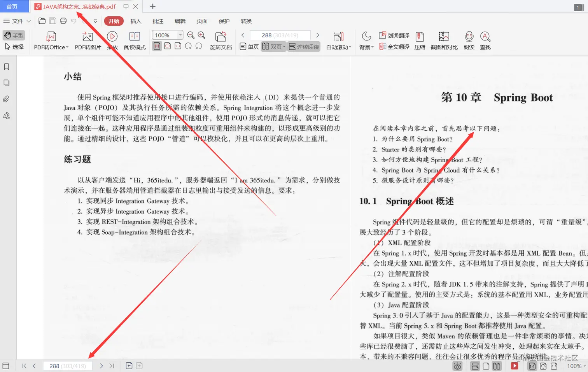Image resolution: width=588 pixels, height=372 pixels.
Task: Open the bookmarks panel icon
Action: (x=6, y=67)
